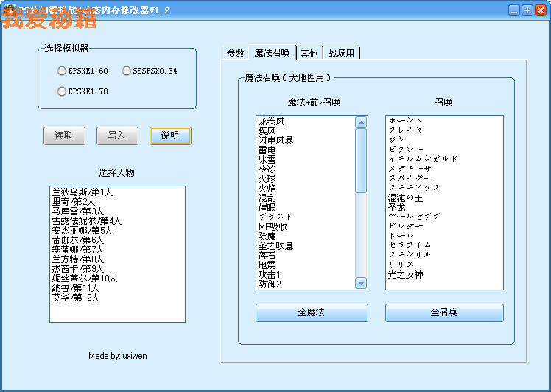Click the application icon in title bar

[10, 10]
